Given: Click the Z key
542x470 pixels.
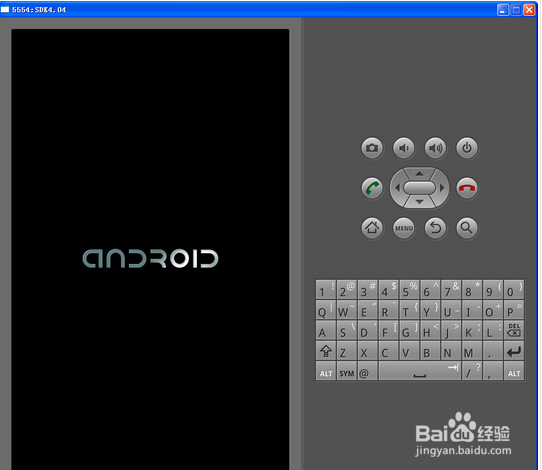Looking at the screenshot, I should pyautogui.click(x=347, y=350).
